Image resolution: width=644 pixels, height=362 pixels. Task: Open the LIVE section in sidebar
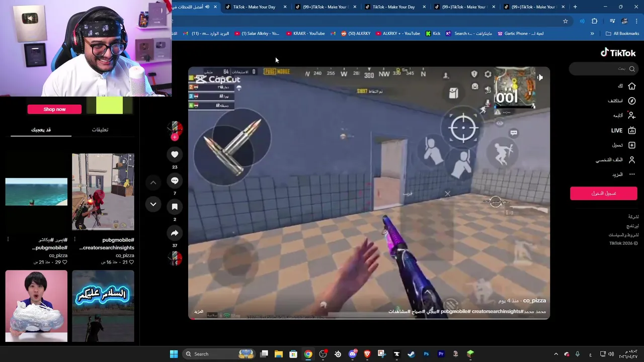(623, 130)
